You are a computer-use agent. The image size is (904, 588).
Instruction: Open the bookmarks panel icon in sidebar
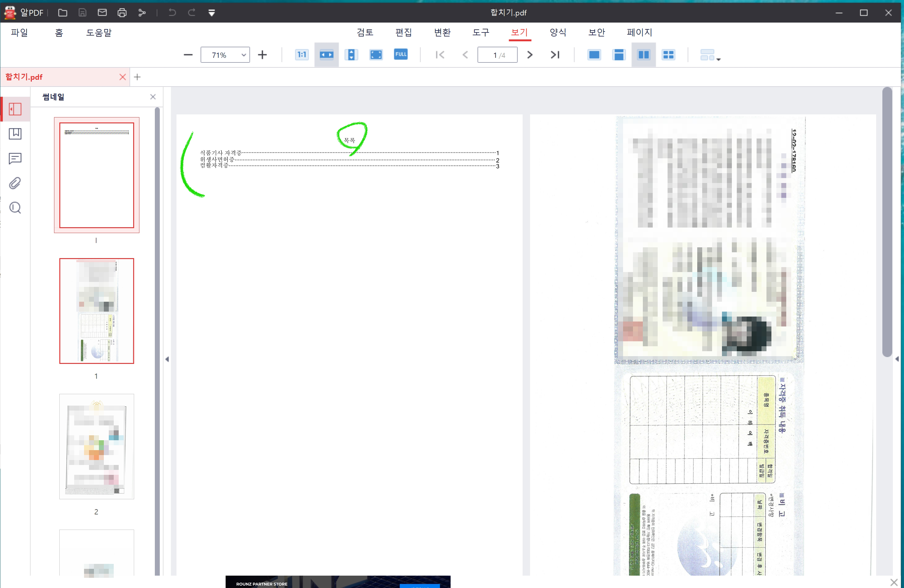point(15,134)
